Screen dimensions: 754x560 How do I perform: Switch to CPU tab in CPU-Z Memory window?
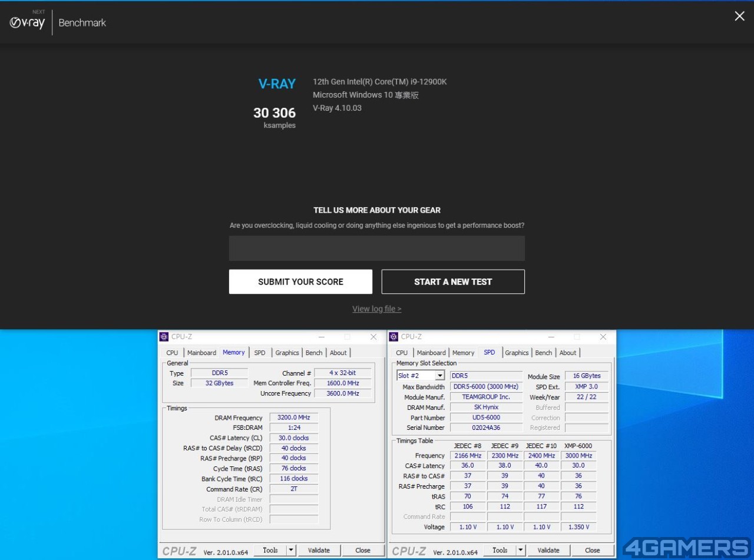click(172, 353)
